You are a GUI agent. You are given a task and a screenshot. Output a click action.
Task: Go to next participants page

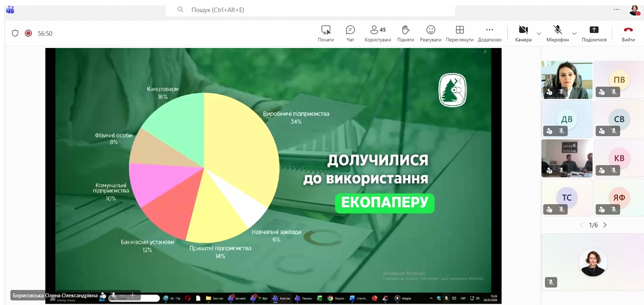click(605, 225)
